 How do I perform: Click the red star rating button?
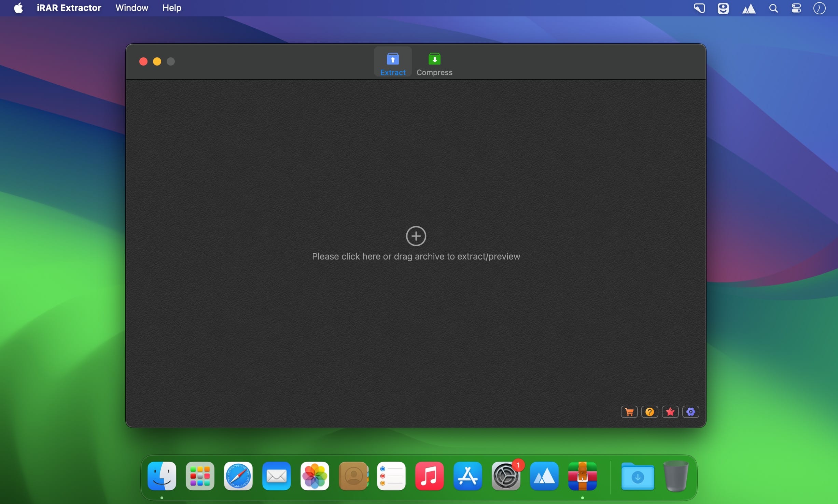click(670, 412)
